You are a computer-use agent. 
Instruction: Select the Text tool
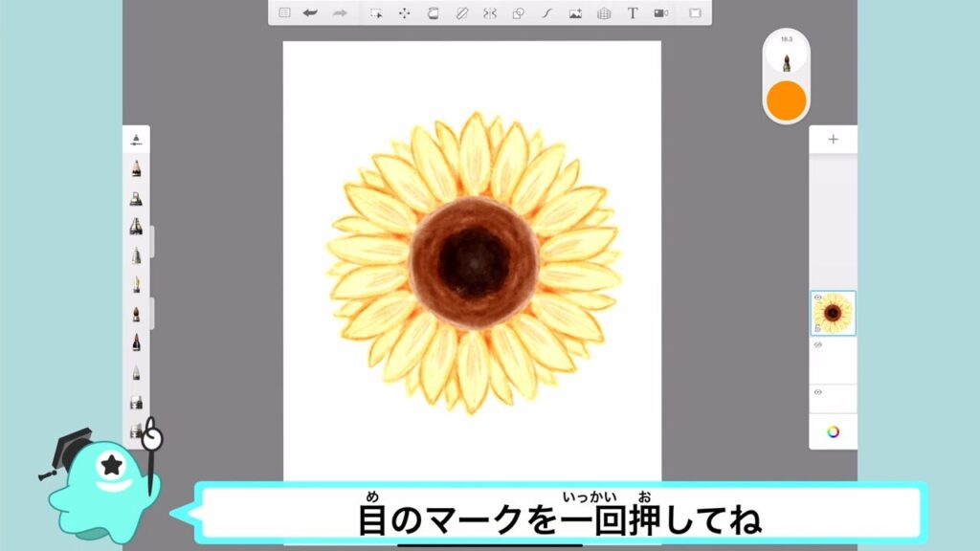[633, 13]
